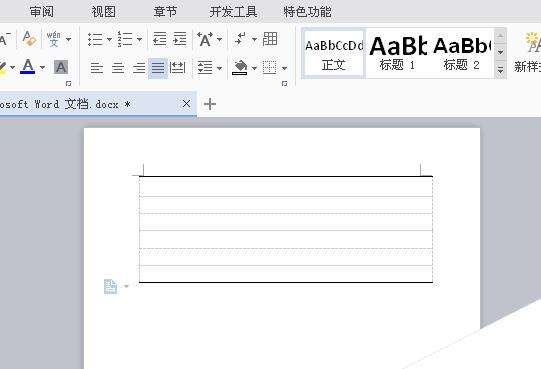Increase paragraph indent
This screenshot has height=369, width=541.
coord(180,39)
